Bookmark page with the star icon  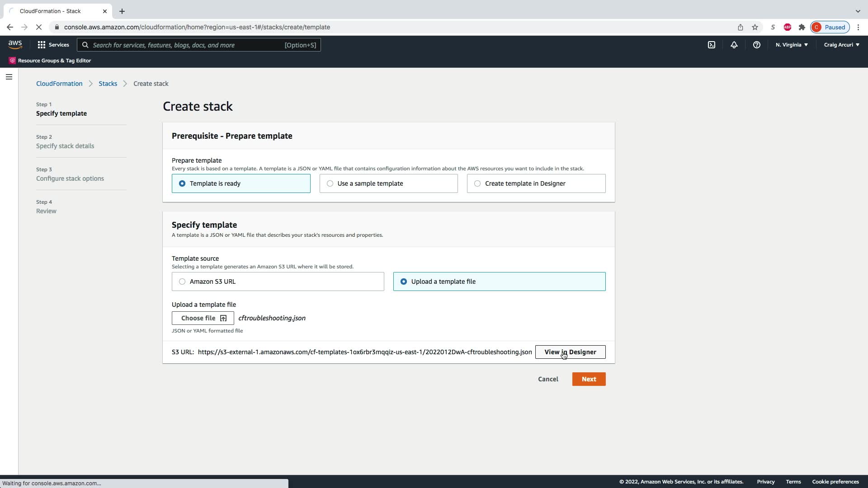pos(755,27)
